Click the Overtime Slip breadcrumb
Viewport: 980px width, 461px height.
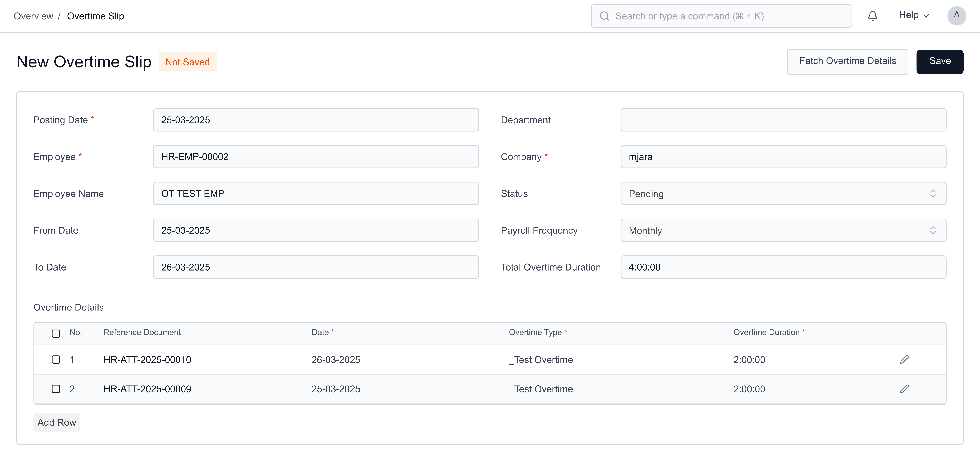pyautogui.click(x=95, y=16)
